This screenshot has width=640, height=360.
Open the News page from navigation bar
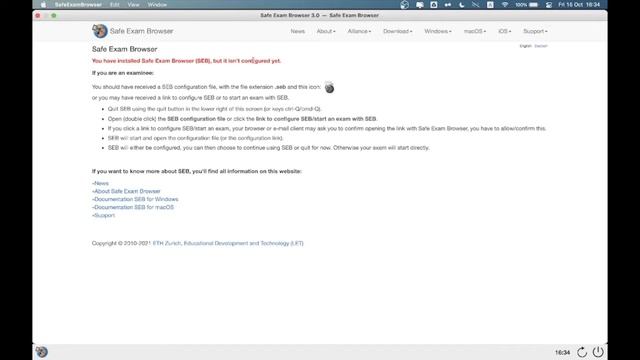point(298,31)
